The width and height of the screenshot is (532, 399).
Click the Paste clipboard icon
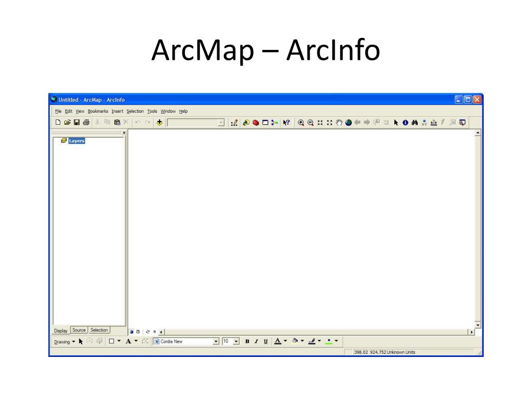[x=117, y=123]
